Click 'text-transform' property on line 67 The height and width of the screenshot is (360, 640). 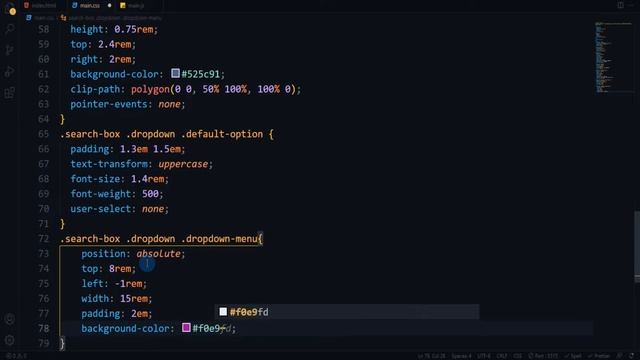(x=109, y=164)
